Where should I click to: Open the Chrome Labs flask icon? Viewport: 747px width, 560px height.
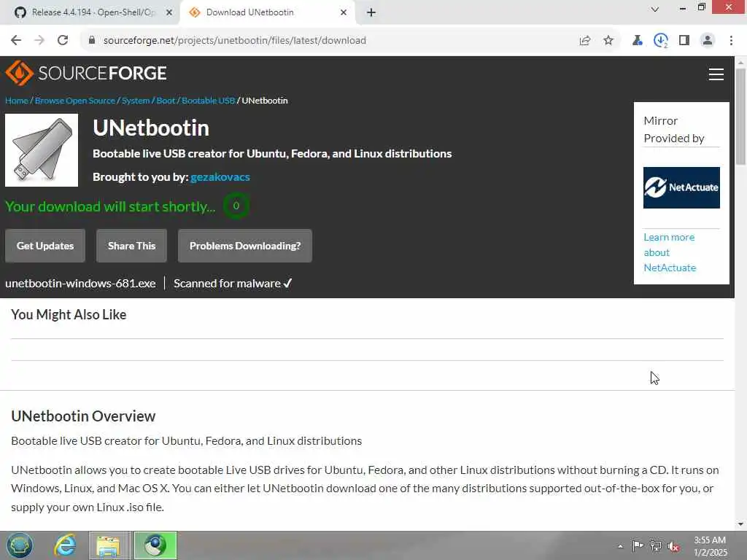click(637, 41)
